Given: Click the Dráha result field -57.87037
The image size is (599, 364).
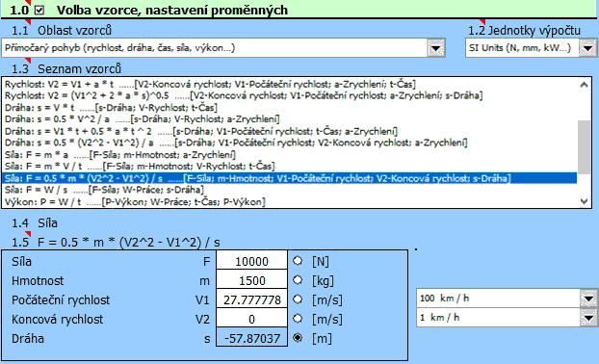Looking at the screenshot, I should (251, 337).
